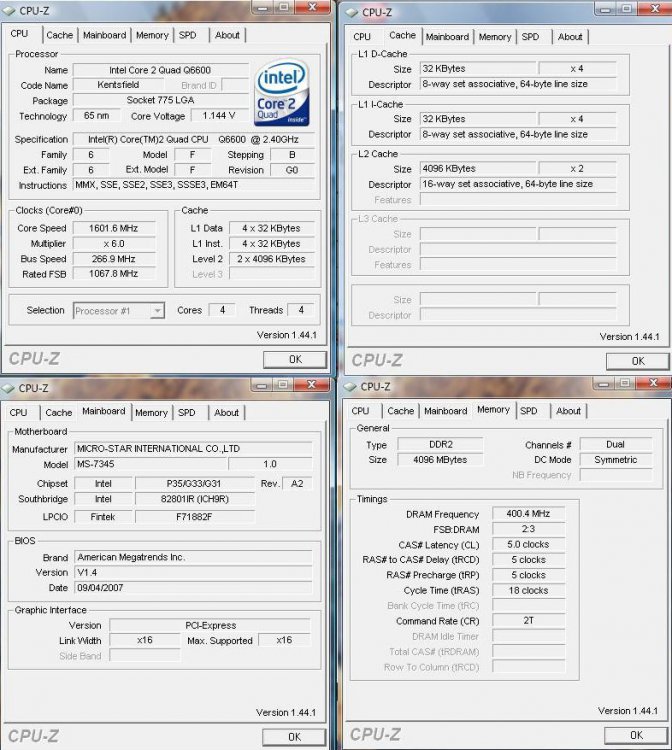Click the Intel Core 2 Quad logo
Screen dimensions: 672x750
pos(282,93)
